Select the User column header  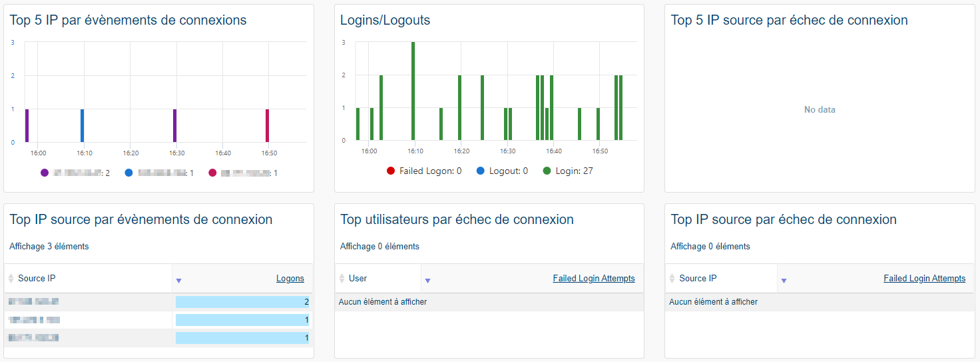pos(358,279)
